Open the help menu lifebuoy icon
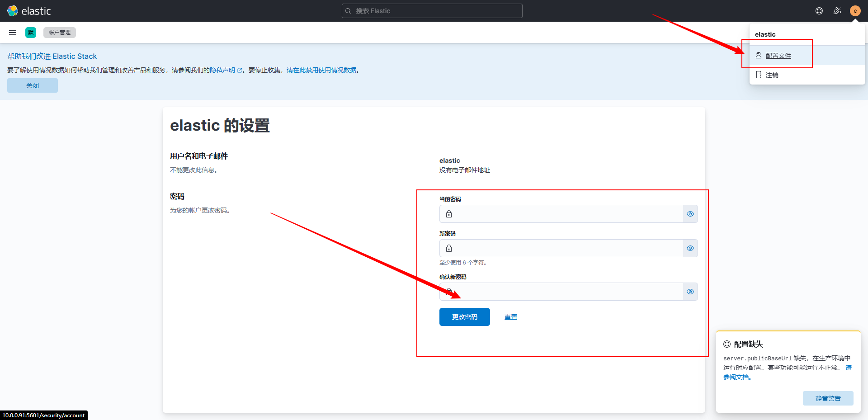 pyautogui.click(x=819, y=11)
